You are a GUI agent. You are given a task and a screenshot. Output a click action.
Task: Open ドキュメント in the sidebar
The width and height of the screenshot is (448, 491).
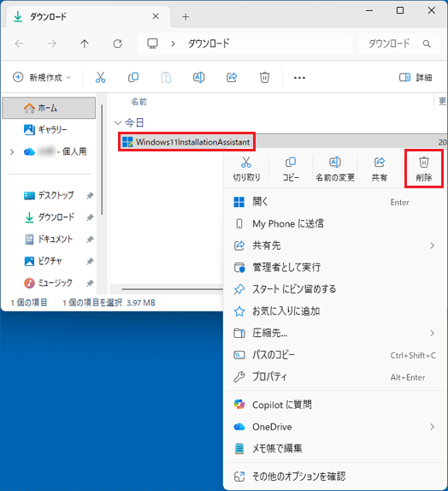49,239
